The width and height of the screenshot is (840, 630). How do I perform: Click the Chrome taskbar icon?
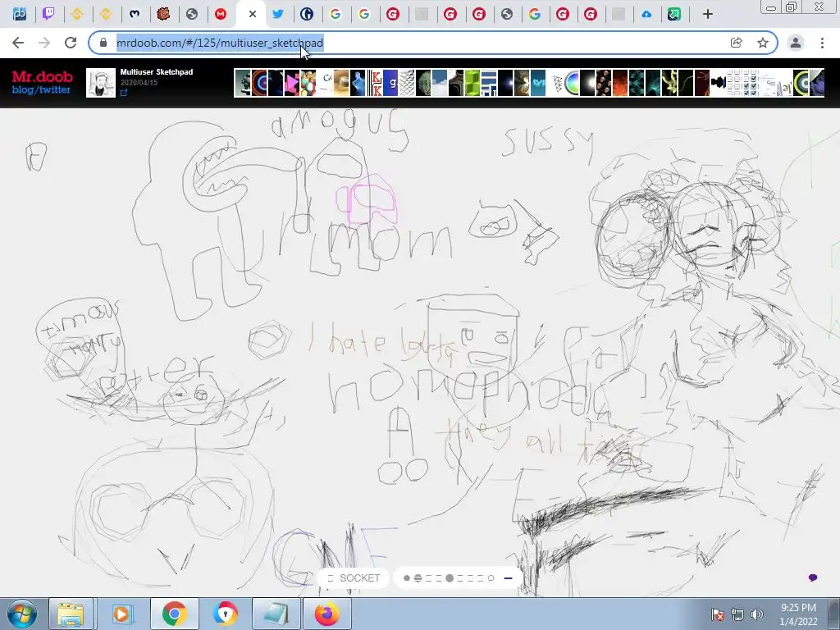coord(174,614)
